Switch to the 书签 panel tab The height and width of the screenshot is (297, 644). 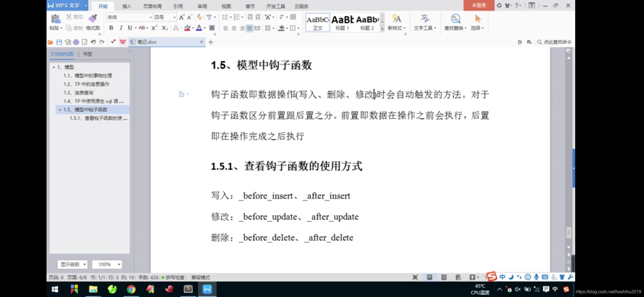click(x=88, y=54)
